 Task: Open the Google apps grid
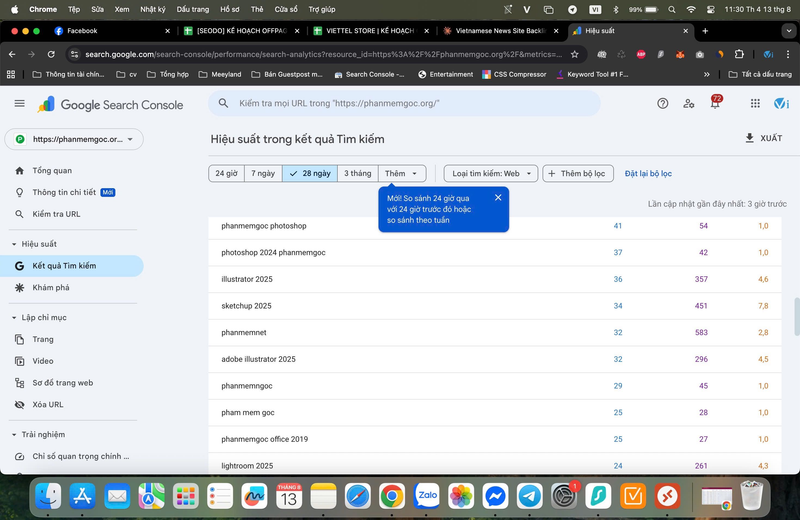pyautogui.click(x=755, y=104)
